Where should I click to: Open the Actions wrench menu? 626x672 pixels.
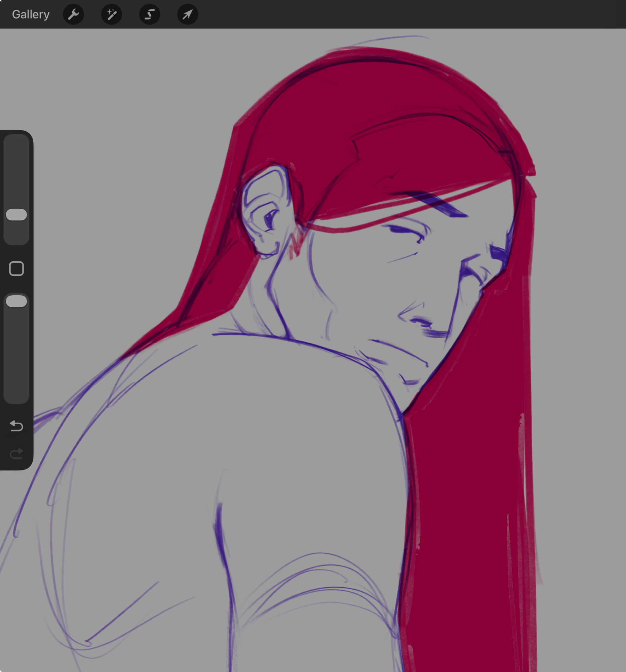(x=73, y=14)
